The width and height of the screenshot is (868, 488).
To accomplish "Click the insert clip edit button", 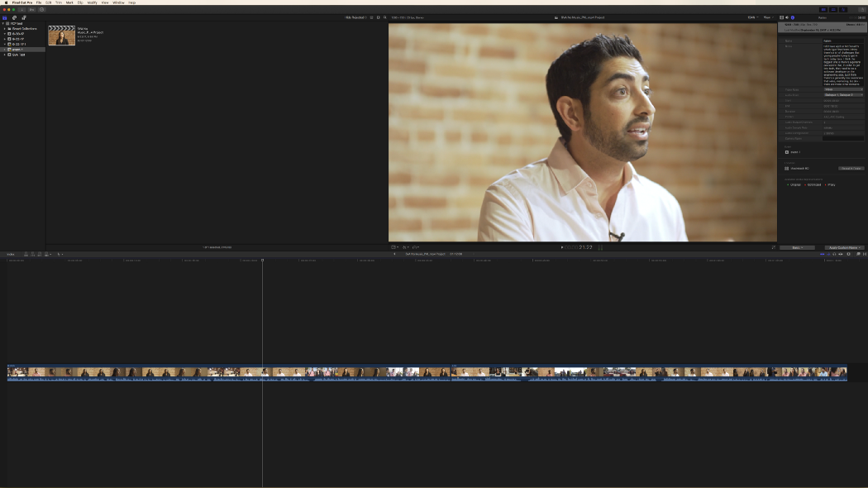I will tap(33, 254).
